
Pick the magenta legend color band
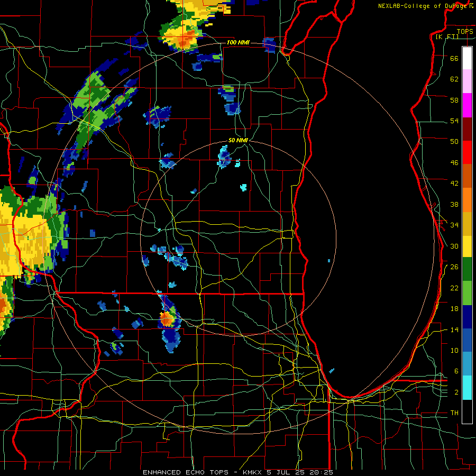click(467, 105)
